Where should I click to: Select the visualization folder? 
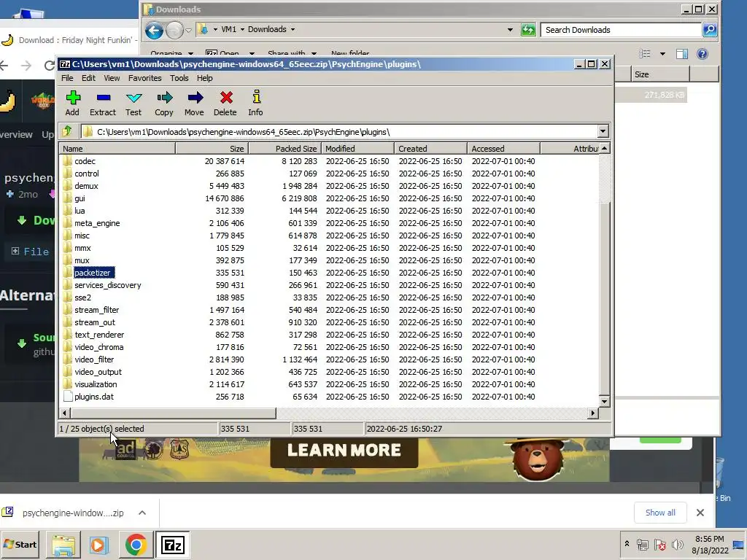[96, 384]
